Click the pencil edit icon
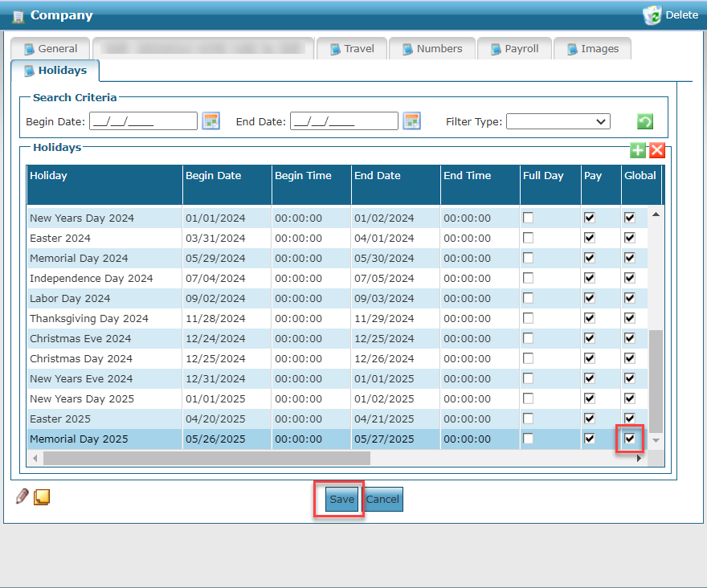707x588 pixels. click(22, 496)
